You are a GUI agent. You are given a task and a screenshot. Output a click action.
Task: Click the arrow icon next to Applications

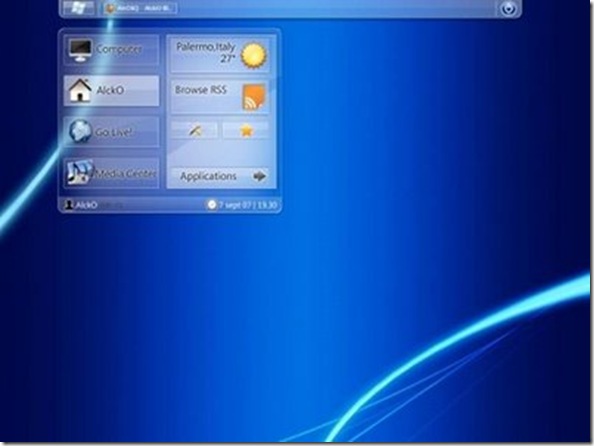tap(259, 176)
